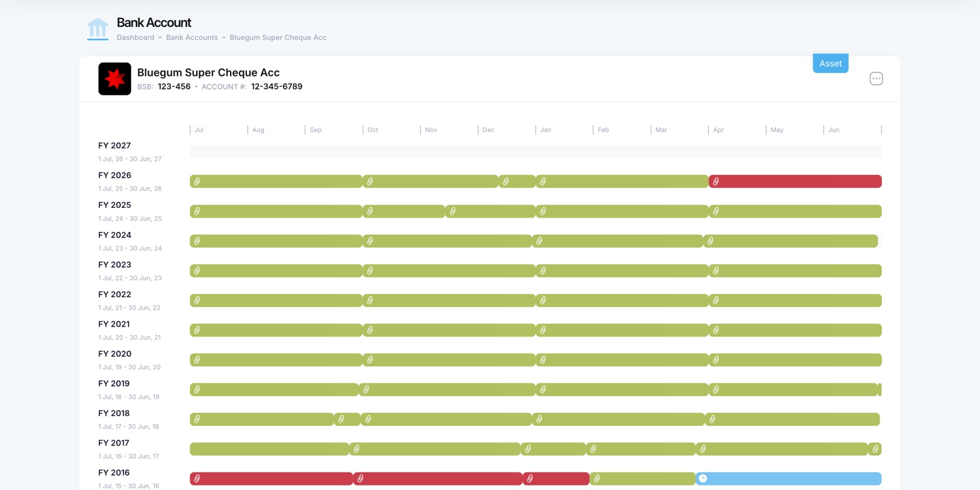Select the empty FY 2027 timeline bar
980x490 pixels.
(x=536, y=152)
